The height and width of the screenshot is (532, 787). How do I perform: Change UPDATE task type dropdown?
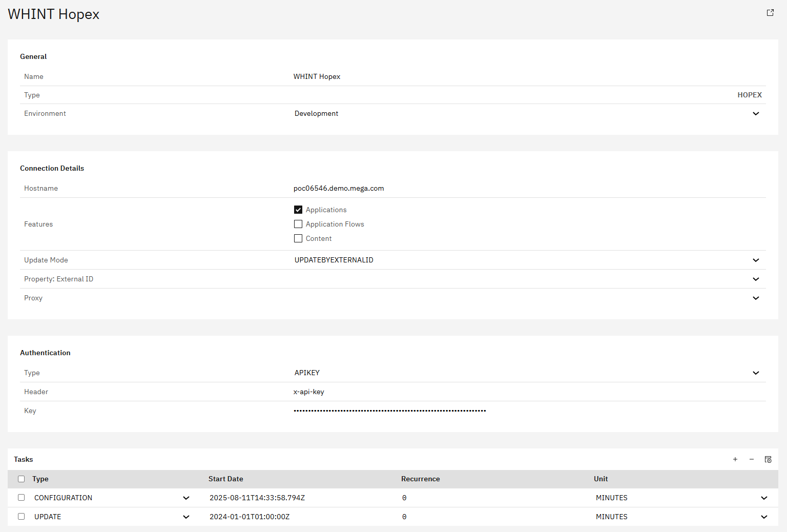pyautogui.click(x=112, y=517)
